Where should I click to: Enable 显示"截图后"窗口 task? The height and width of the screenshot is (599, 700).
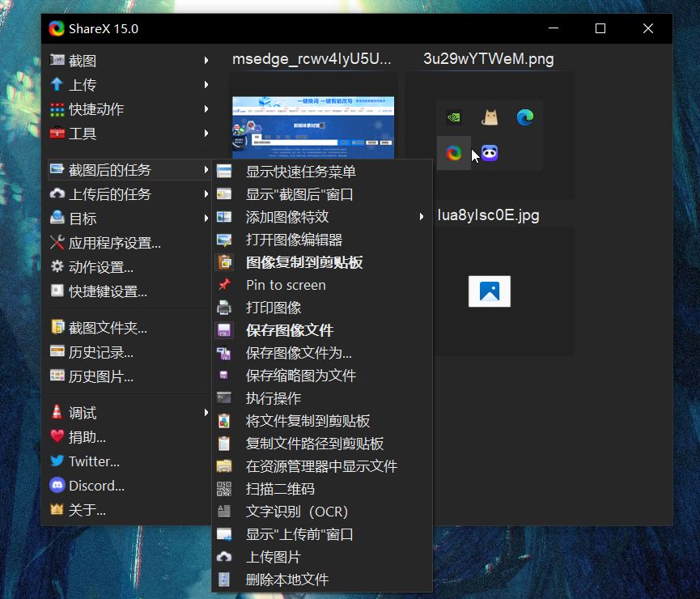(x=322, y=194)
